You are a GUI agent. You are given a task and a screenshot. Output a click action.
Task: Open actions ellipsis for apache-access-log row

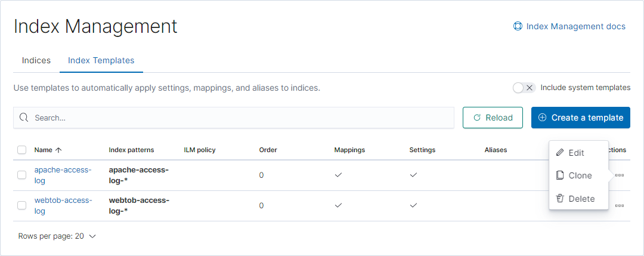[x=619, y=175]
